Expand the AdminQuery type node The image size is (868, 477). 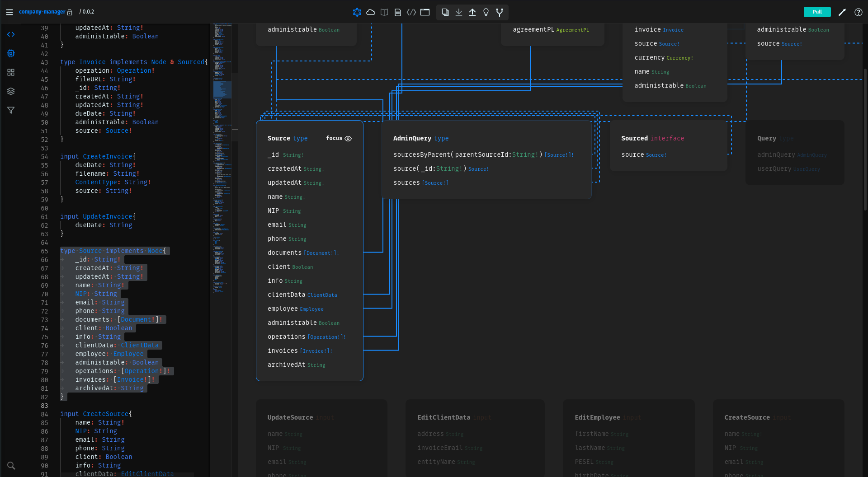point(421,138)
